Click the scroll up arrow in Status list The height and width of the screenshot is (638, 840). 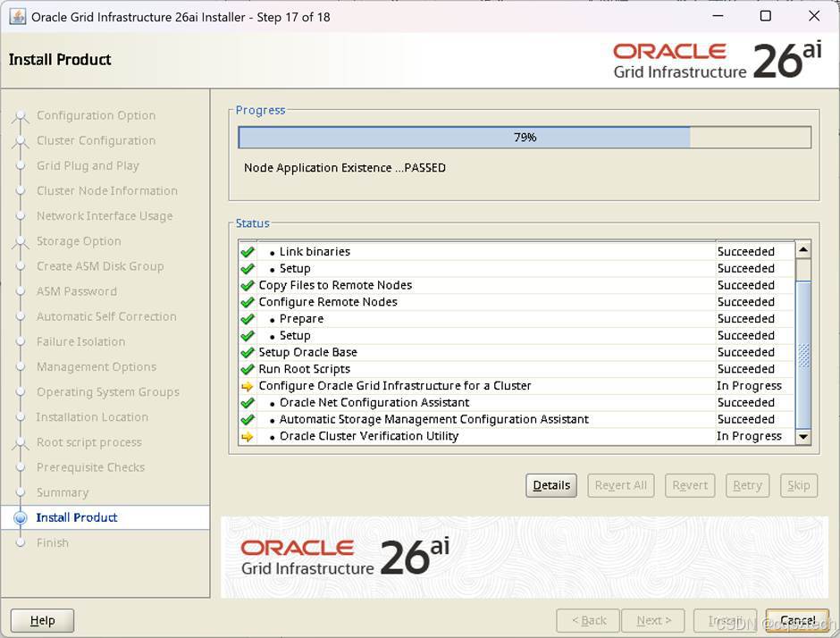pyautogui.click(x=803, y=249)
